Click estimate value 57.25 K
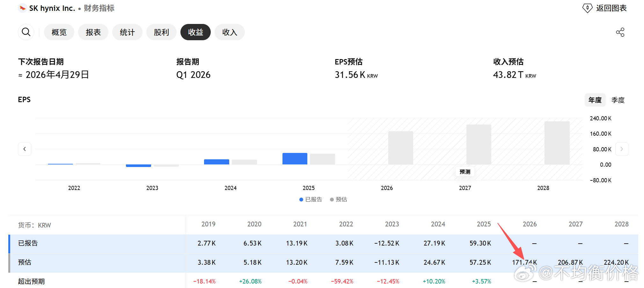Viewport: 644px width, 288px height. [480, 262]
